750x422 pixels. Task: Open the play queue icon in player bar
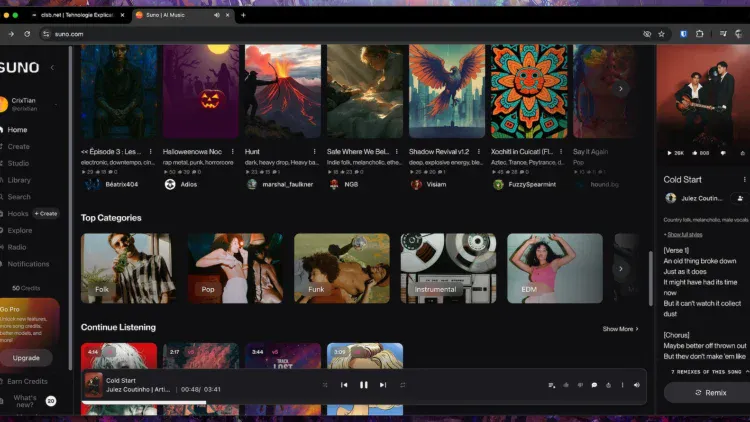[x=551, y=384]
